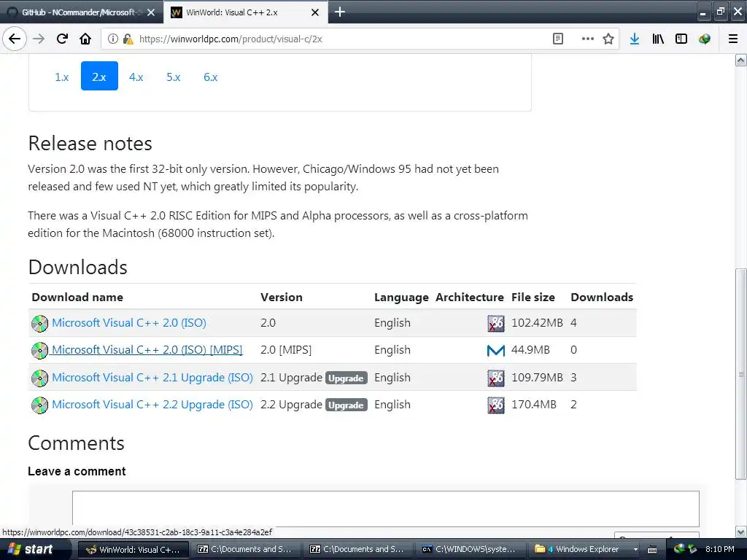This screenshot has height=560, width=747.
Task: Close the WinWorld Visual C++ 2.x tab
Action: pyautogui.click(x=315, y=12)
